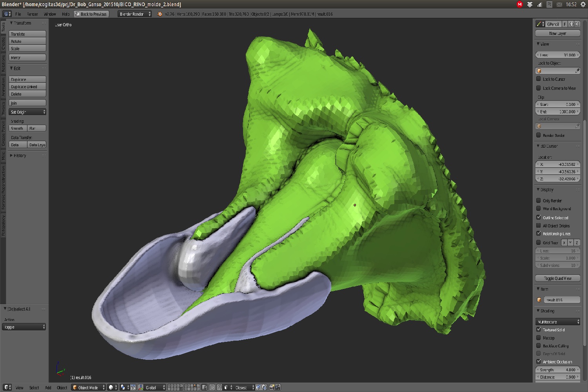Open the Set Origin dropdown
588x392 pixels.
point(27,112)
